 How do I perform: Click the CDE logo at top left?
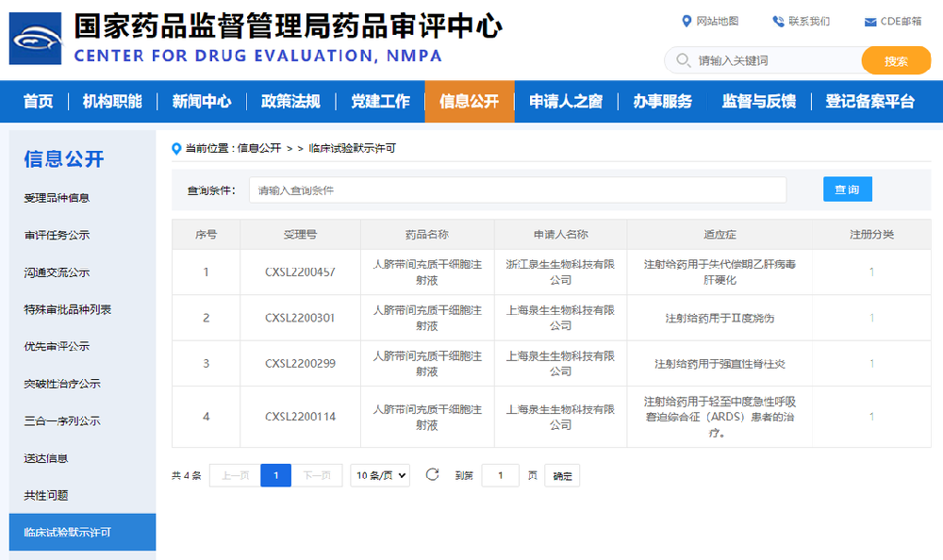click(36, 39)
